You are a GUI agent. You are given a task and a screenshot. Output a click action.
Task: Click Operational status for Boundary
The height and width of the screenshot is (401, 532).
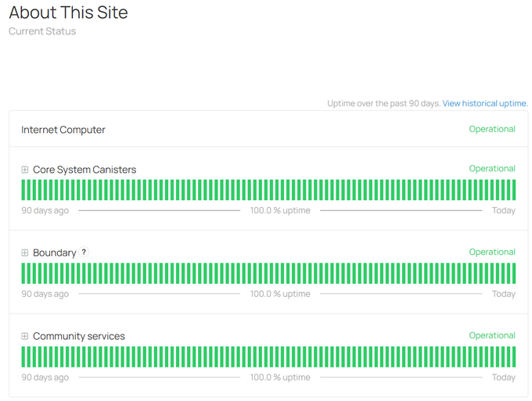click(x=492, y=252)
